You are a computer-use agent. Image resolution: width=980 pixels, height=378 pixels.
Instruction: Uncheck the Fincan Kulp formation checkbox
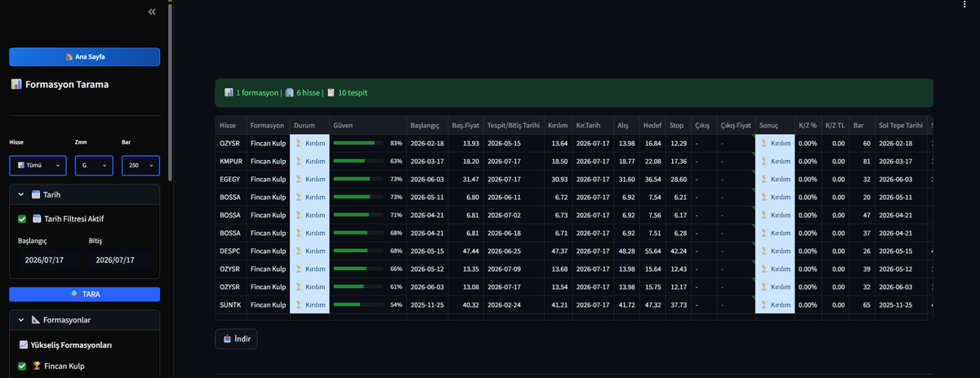click(x=22, y=366)
